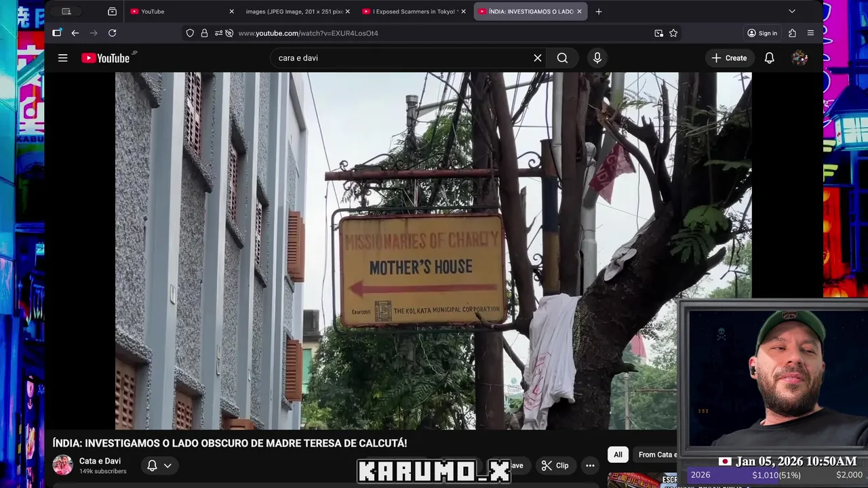This screenshot has width=868, height=488.
Task: Select the 'From Cata e' filter chip
Action: coord(656,455)
